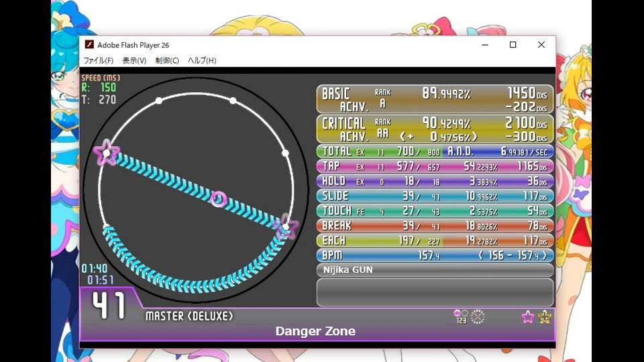Click the gold JUST star badge
This screenshot has width=644, height=362.
click(x=545, y=317)
